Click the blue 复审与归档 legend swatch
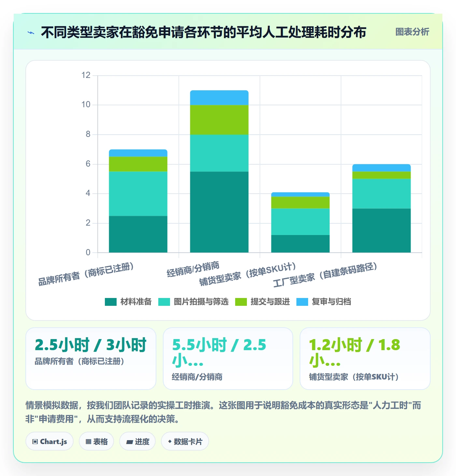This screenshot has width=456, height=476. (x=302, y=302)
